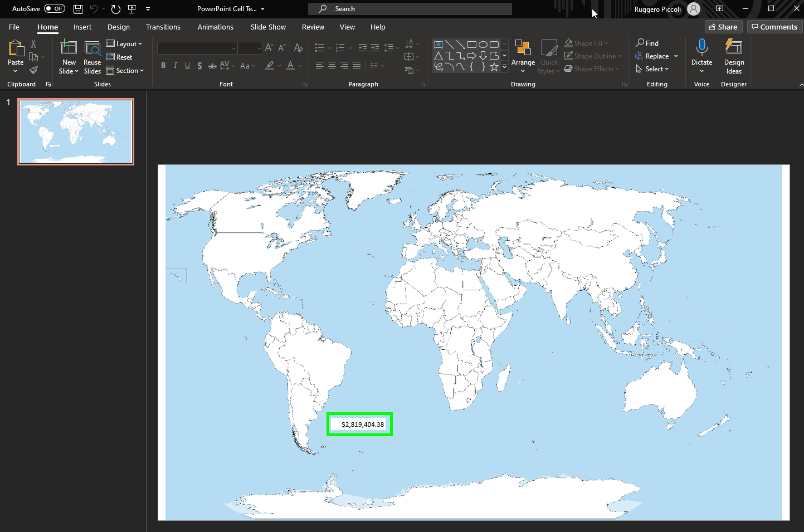The height and width of the screenshot is (532, 804).
Task: Select the slide 1 thumbnail
Action: pos(76,131)
